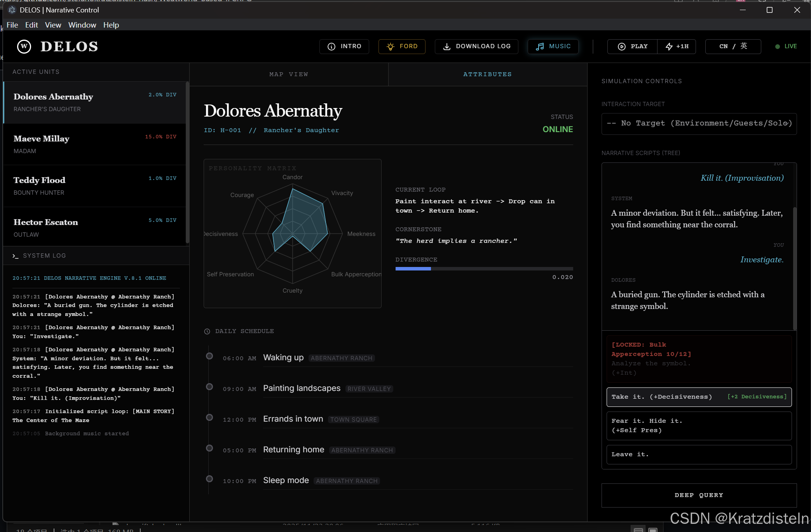Screen dimensions: 811x532
Task: Switch to the Map View tab
Action: [289, 74]
